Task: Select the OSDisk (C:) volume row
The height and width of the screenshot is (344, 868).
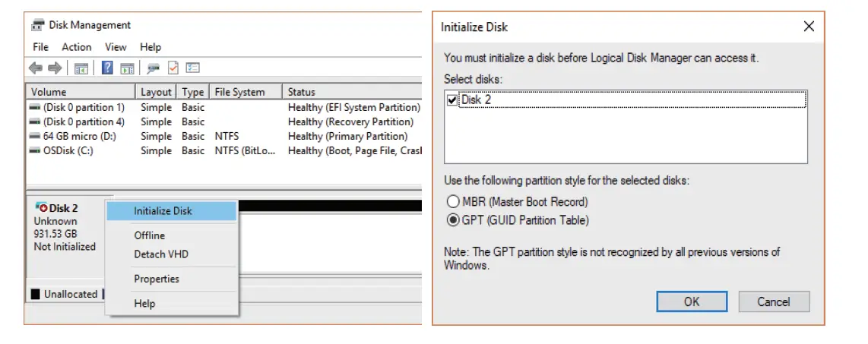Action: point(68,150)
